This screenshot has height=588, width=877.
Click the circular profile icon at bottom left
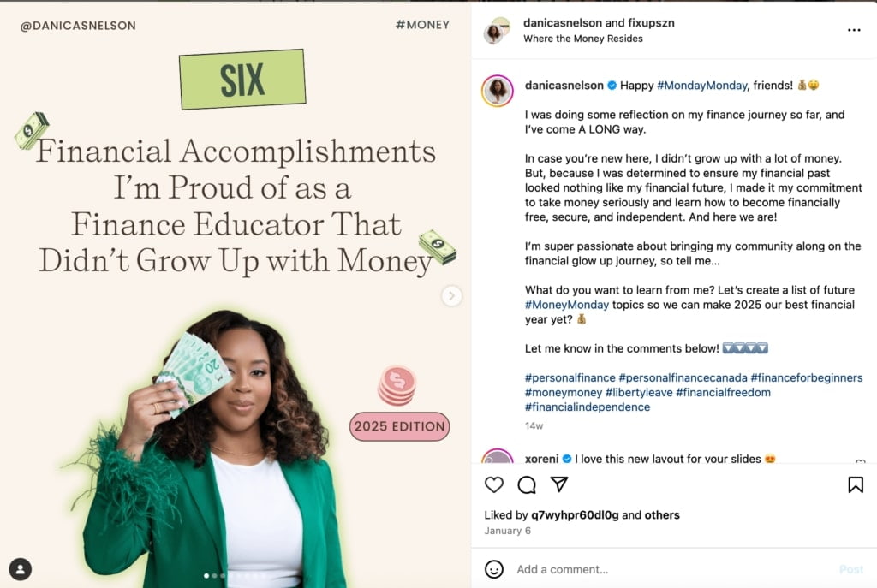point(21,567)
